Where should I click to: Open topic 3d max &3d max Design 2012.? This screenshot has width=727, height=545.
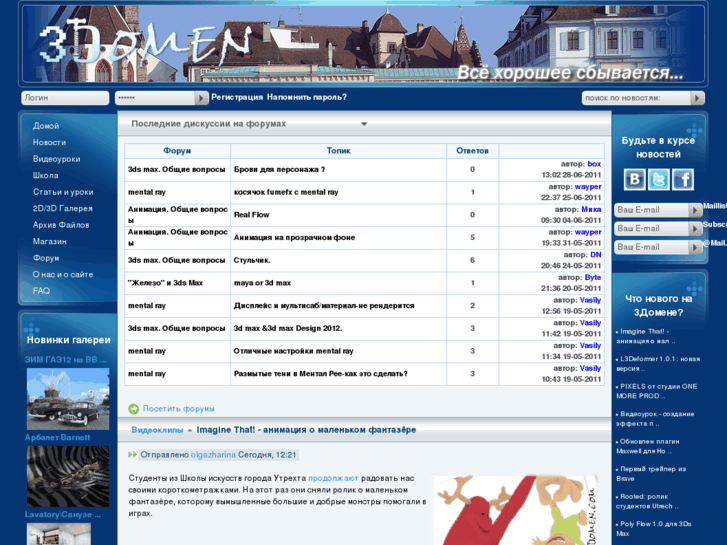pyautogui.click(x=288, y=328)
